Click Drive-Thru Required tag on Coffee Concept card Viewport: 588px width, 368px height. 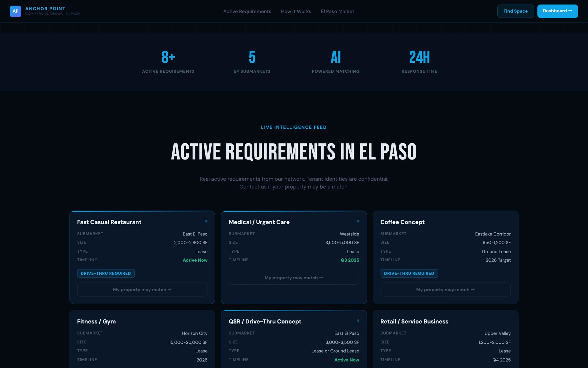[409, 273]
